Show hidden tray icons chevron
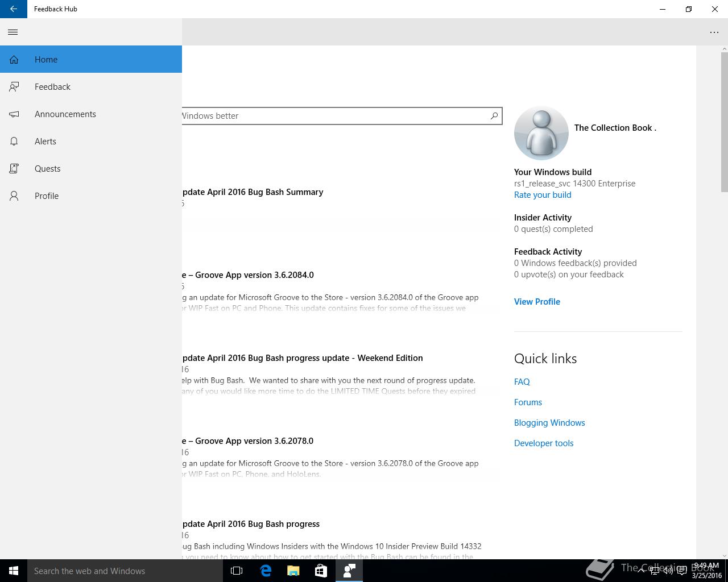The height and width of the screenshot is (582, 728). pos(641,571)
